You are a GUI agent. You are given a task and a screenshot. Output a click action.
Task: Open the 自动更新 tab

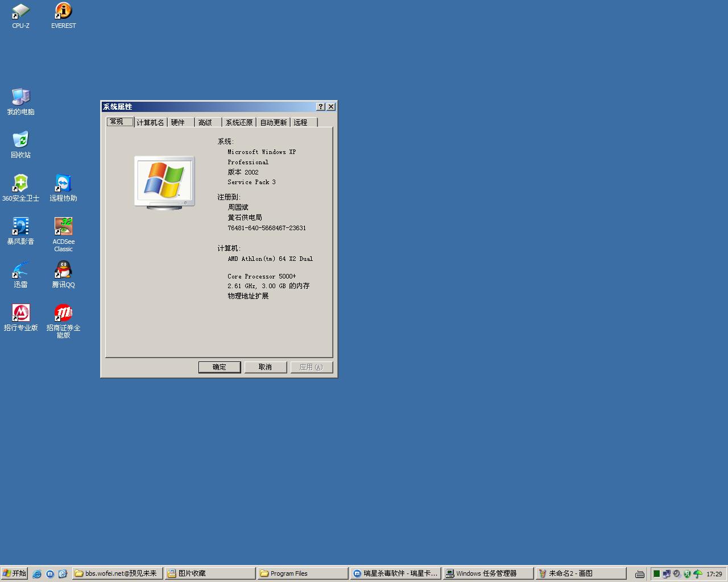(x=274, y=122)
